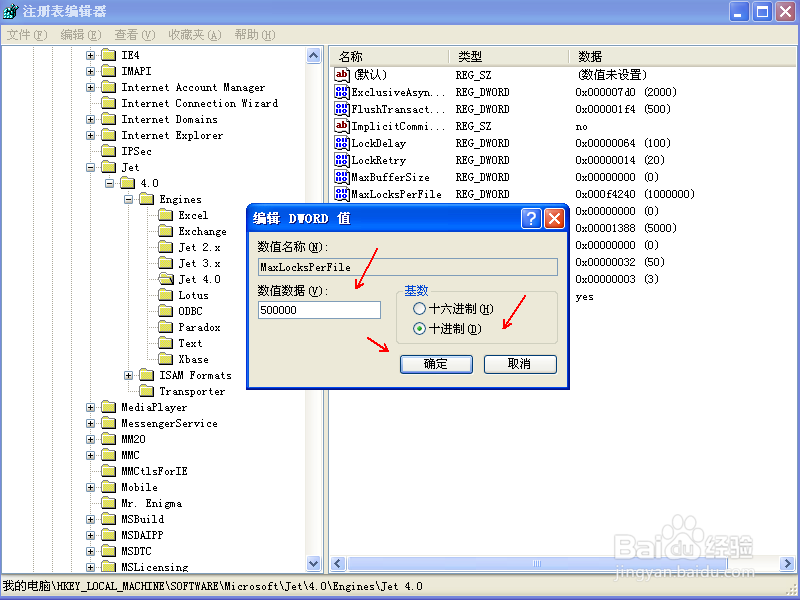Click the 取消 Cancel button

coord(520,364)
